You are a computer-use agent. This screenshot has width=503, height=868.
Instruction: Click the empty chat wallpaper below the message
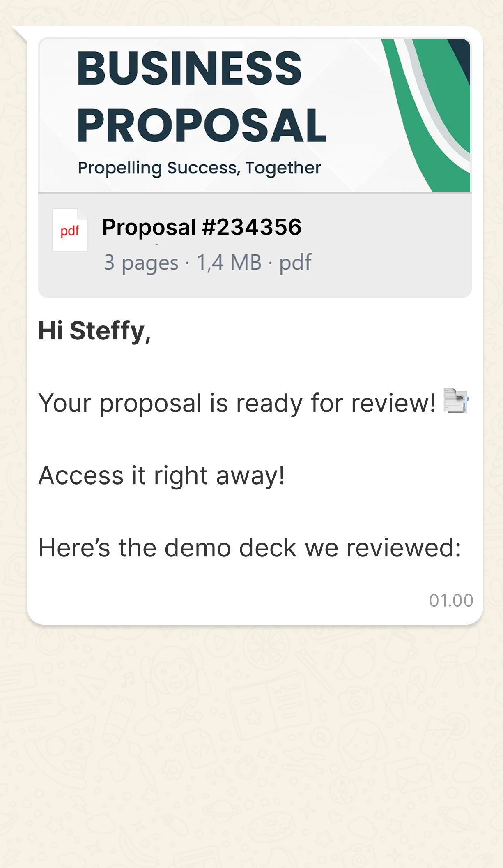coord(251,744)
